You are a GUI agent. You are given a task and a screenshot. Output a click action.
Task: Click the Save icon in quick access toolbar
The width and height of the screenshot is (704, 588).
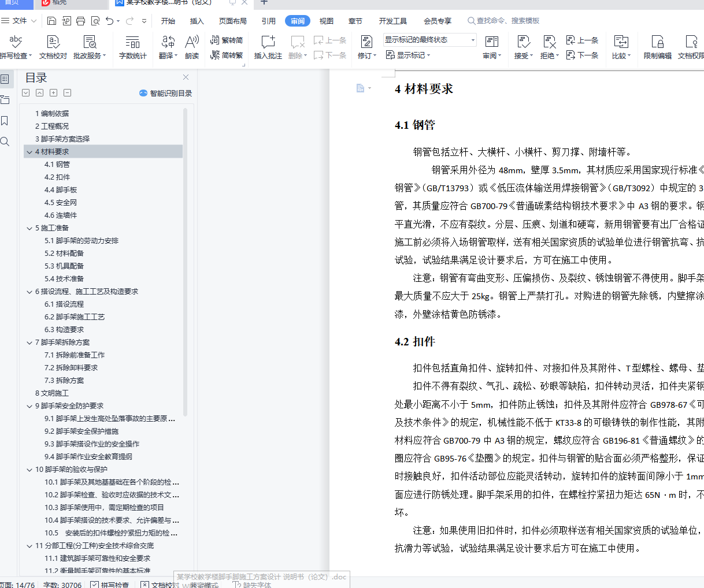51,21
